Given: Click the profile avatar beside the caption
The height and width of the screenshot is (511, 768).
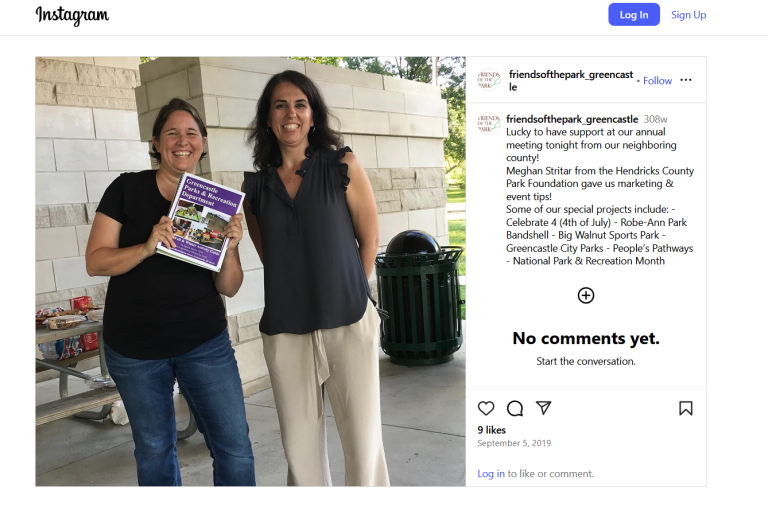Looking at the screenshot, I should tap(489, 123).
